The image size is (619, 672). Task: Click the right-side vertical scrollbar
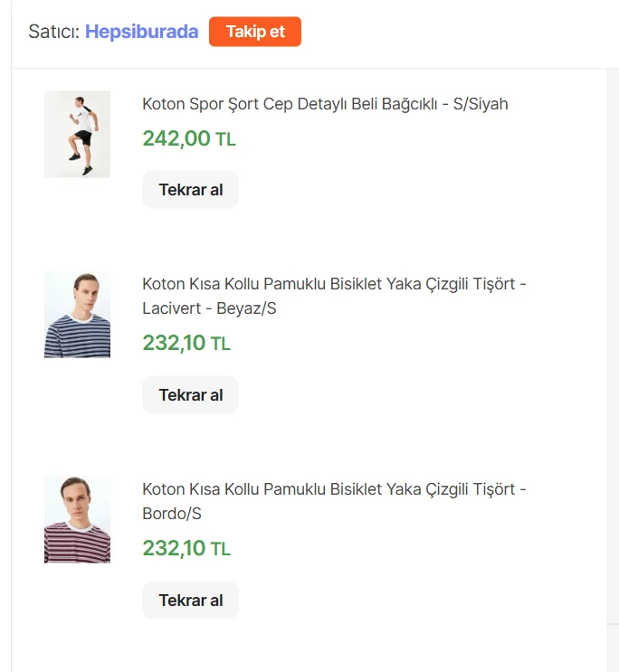(x=612, y=344)
